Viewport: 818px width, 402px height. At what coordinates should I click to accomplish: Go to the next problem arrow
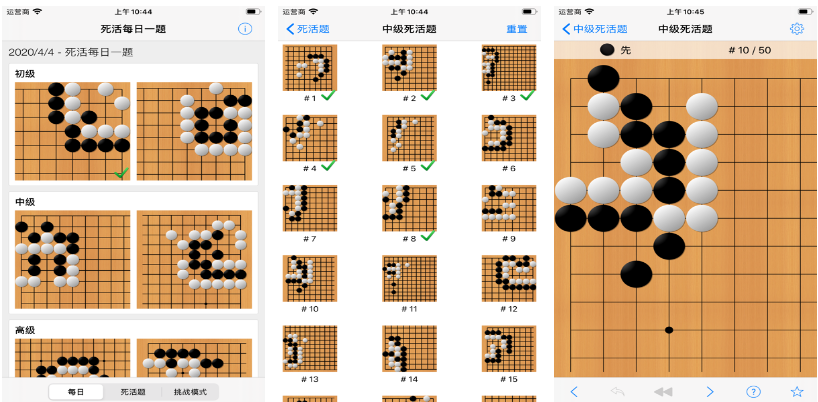[709, 392]
